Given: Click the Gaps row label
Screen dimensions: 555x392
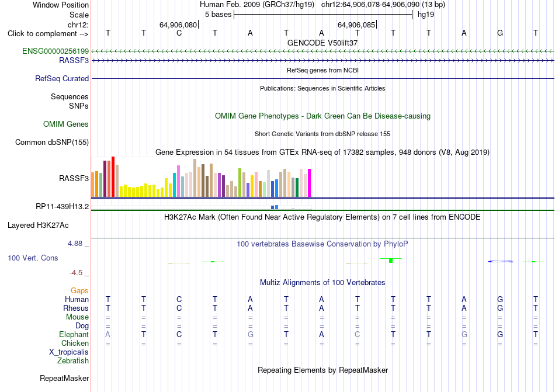Looking at the screenshot, I should point(79,290).
